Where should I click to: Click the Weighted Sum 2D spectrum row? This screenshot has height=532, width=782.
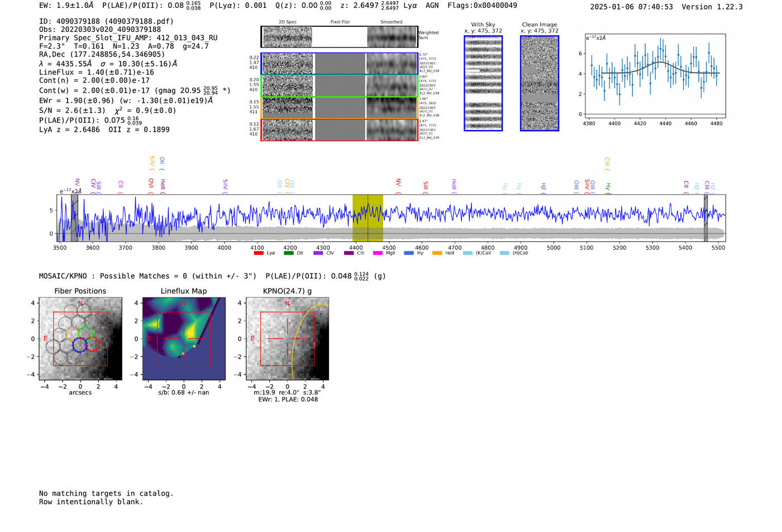click(x=339, y=37)
